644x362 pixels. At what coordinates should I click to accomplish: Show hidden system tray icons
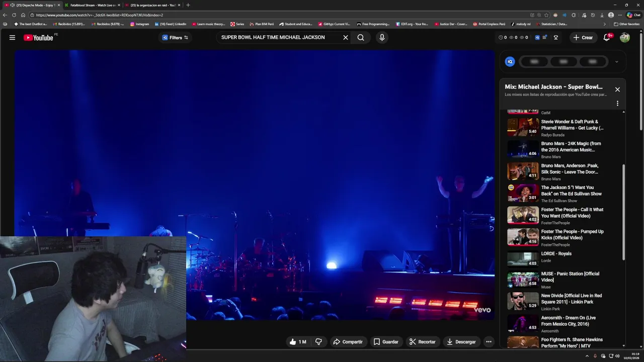587,356
